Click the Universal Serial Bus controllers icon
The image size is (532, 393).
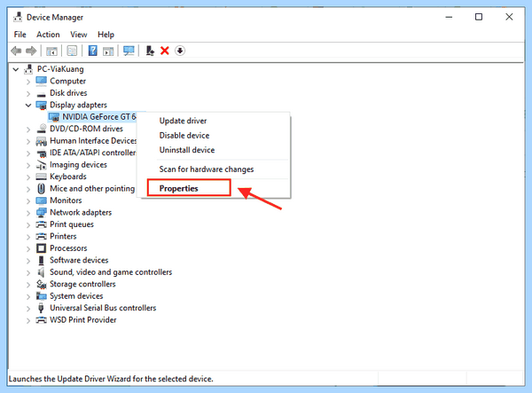[x=41, y=308]
